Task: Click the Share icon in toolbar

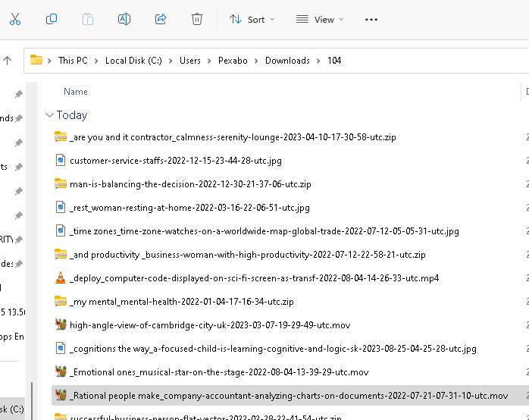Action: point(161,19)
